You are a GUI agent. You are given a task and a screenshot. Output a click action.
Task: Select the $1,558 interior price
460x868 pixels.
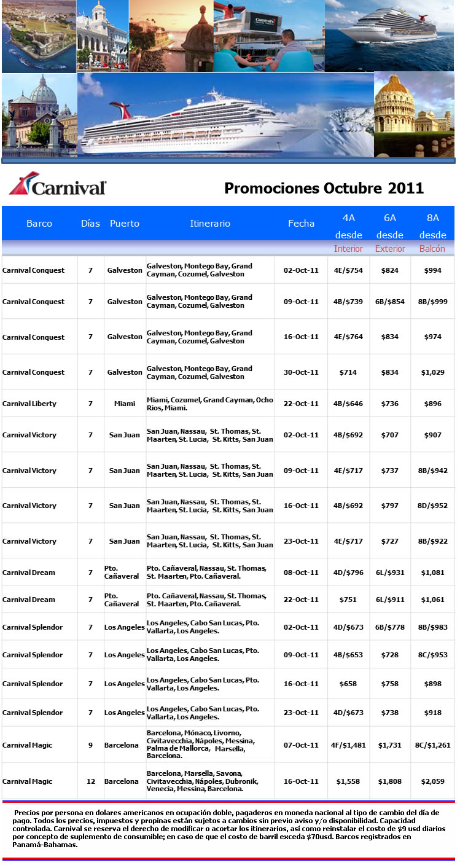pos(348,781)
